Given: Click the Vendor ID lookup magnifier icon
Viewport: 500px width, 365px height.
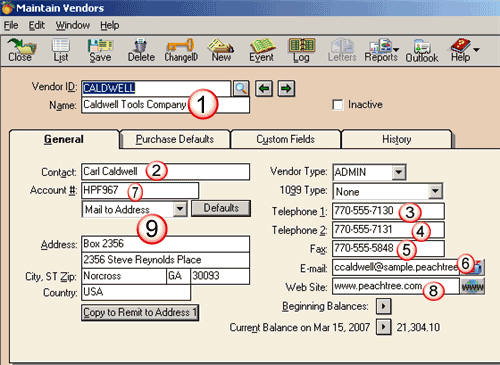Looking at the screenshot, I should (x=241, y=88).
